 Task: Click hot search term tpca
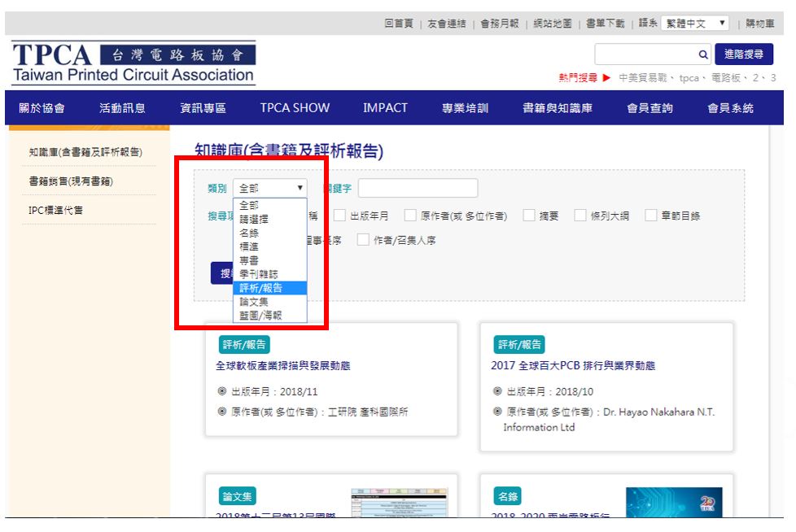click(x=689, y=77)
